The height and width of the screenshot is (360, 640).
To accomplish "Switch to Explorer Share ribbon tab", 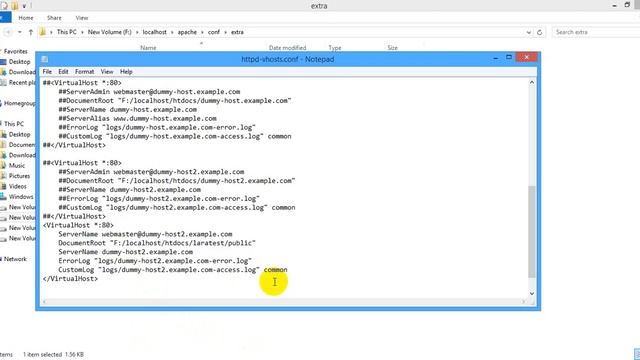I will (54, 18).
